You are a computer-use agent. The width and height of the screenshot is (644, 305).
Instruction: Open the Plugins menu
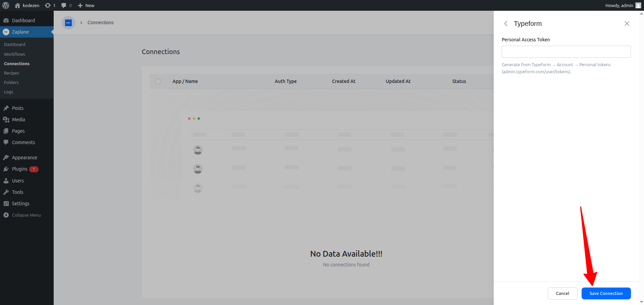(x=27, y=169)
